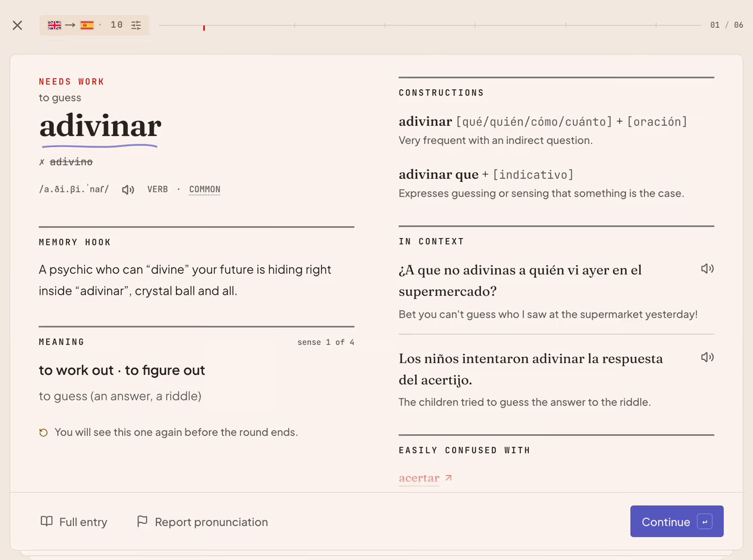Click the CONSTRUCTIONS section heading

(441, 93)
